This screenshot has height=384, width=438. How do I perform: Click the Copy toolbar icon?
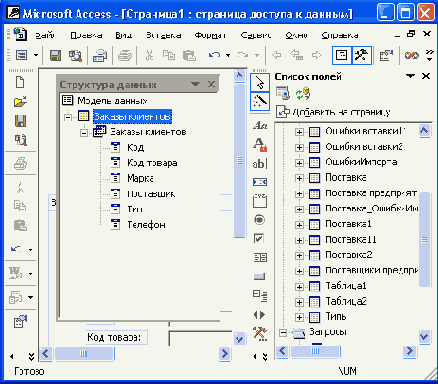pos(169,55)
